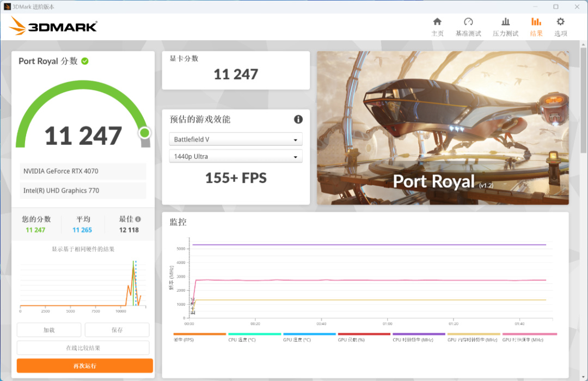Click the 保存 save button
The width and height of the screenshot is (588, 381).
(117, 330)
